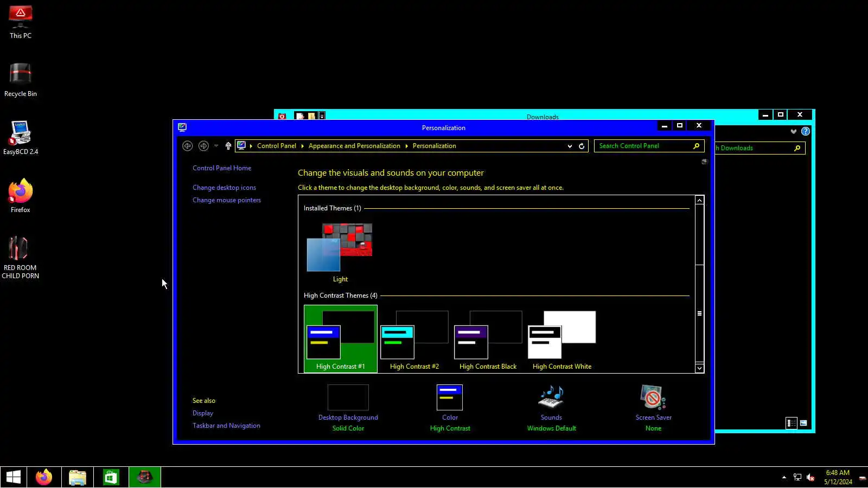
Task: Click the Personalization window title bar icon
Action: click(x=182, y=127)
